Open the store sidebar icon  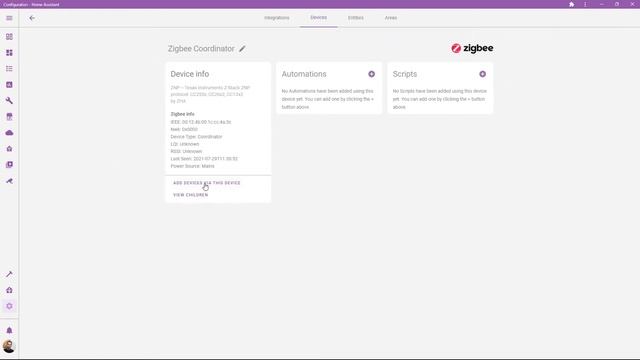(9, 117)
